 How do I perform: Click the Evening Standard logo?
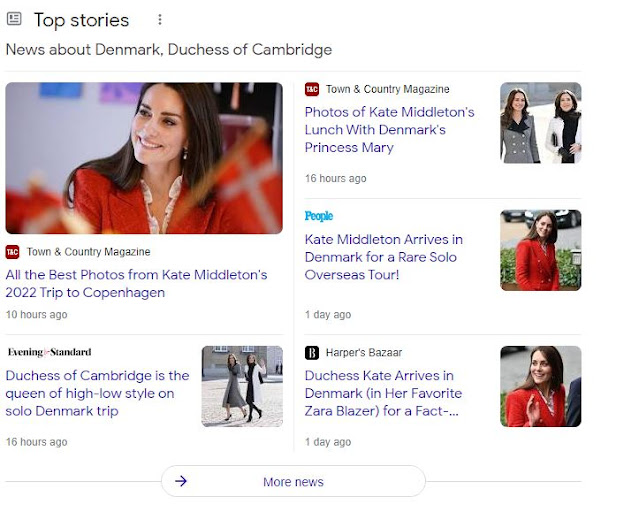[49, 352]
